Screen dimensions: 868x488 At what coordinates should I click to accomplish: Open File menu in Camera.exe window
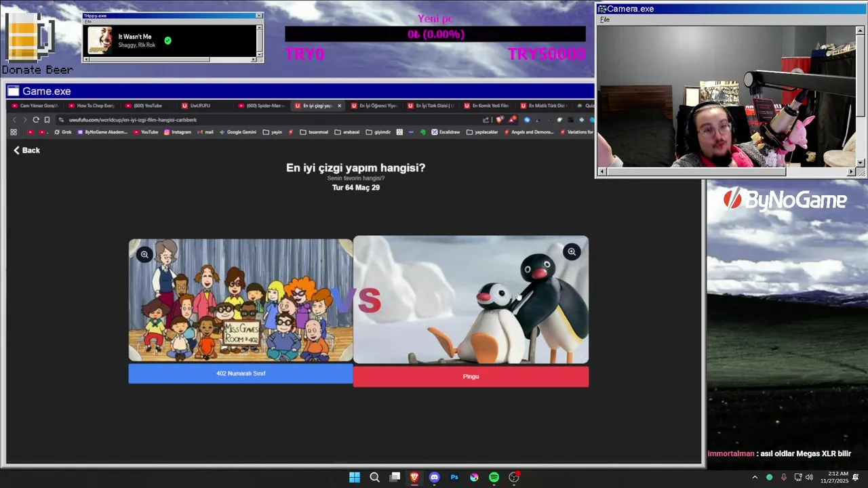[x=605, y=20]
